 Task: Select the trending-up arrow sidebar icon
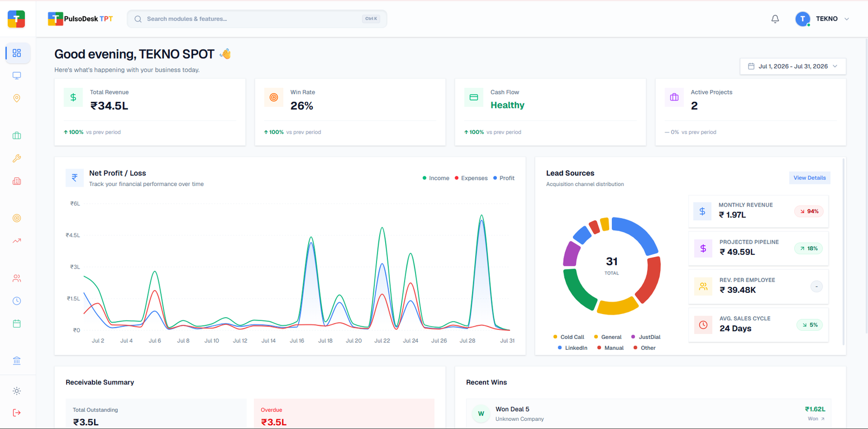(x=17, y=241)
